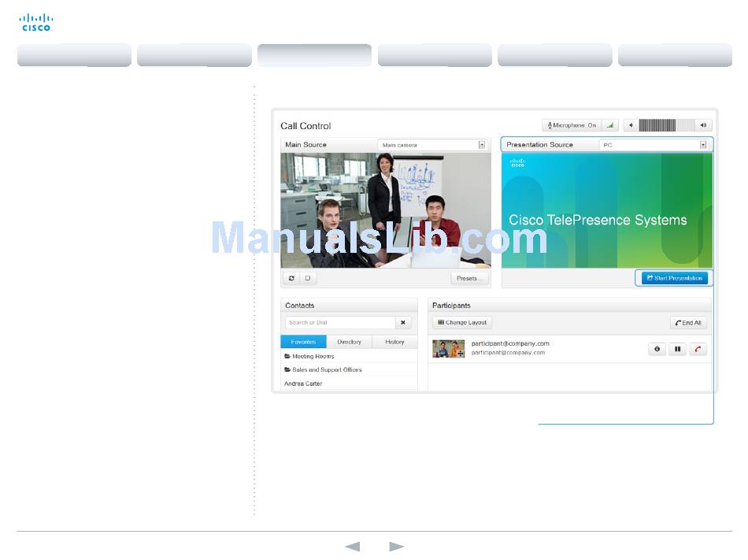Go to next page arrow
Viewport: 748px width, 560px height.
tap(396, 546)
